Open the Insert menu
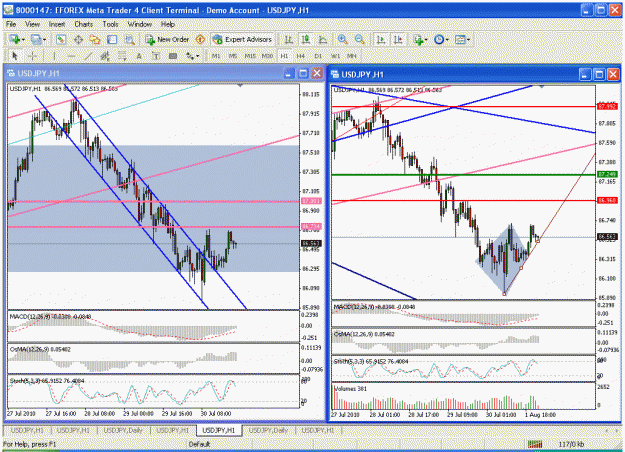This screenshot has width=625, height=452. (x=57, y=24)
